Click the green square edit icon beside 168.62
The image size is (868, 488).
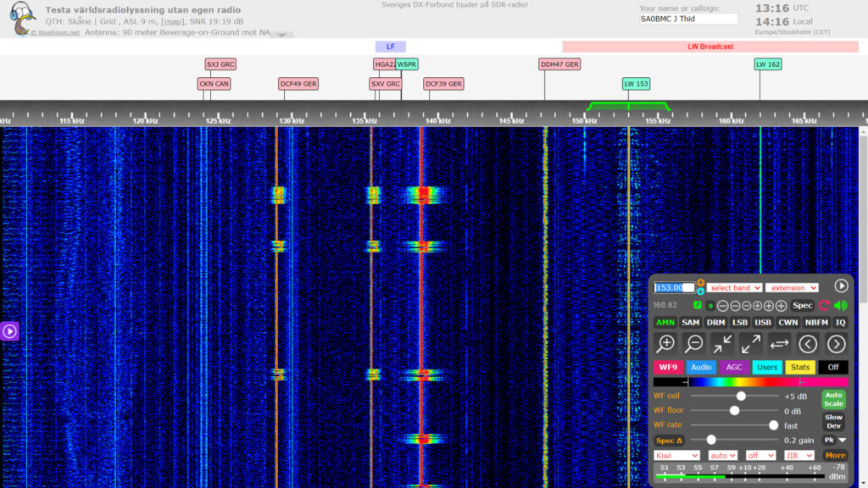(x=697, y=305)
